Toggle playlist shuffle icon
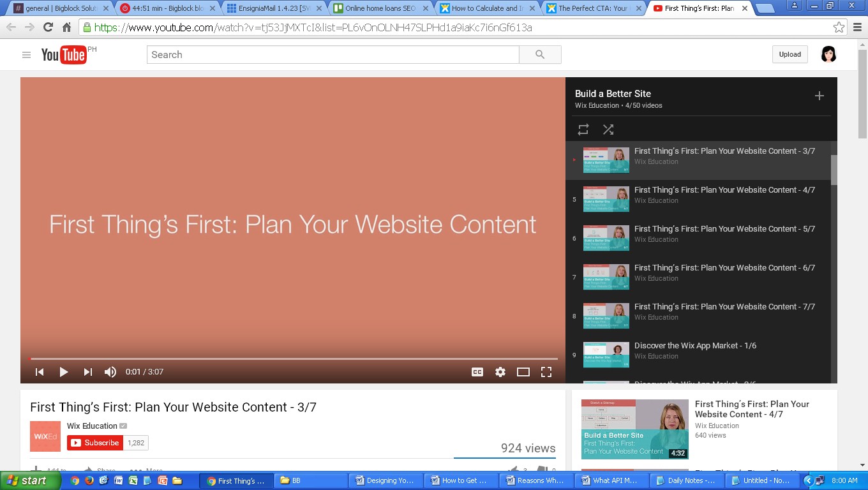The image size is (868, 490). tap(608, 130)
